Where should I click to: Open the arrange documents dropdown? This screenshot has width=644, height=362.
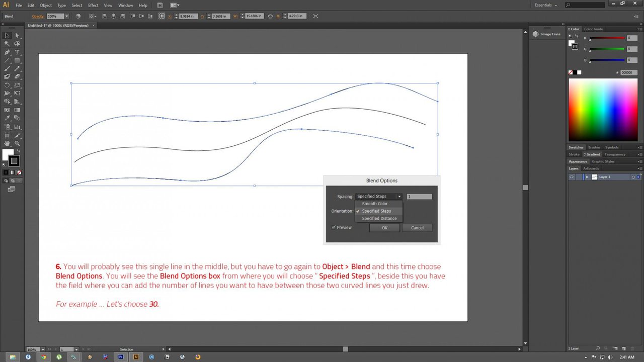tap(175, 5)
